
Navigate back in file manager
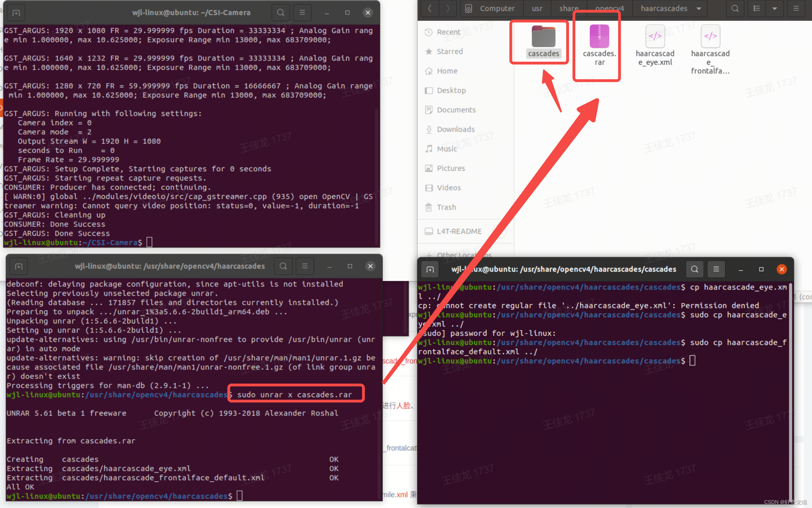[x=429, y=8]
